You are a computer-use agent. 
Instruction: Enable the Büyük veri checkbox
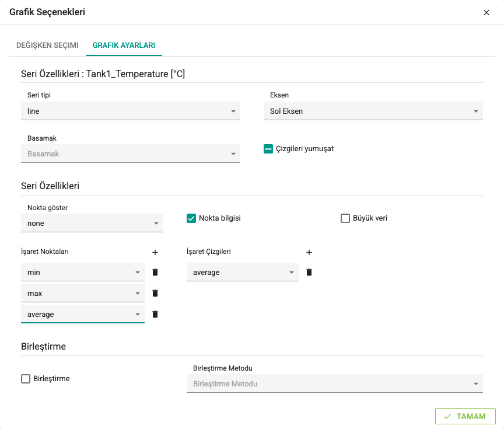[345, 218]
